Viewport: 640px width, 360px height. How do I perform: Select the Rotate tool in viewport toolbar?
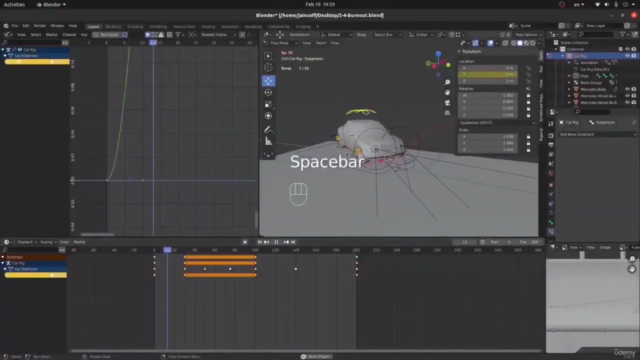coord(268,93)
